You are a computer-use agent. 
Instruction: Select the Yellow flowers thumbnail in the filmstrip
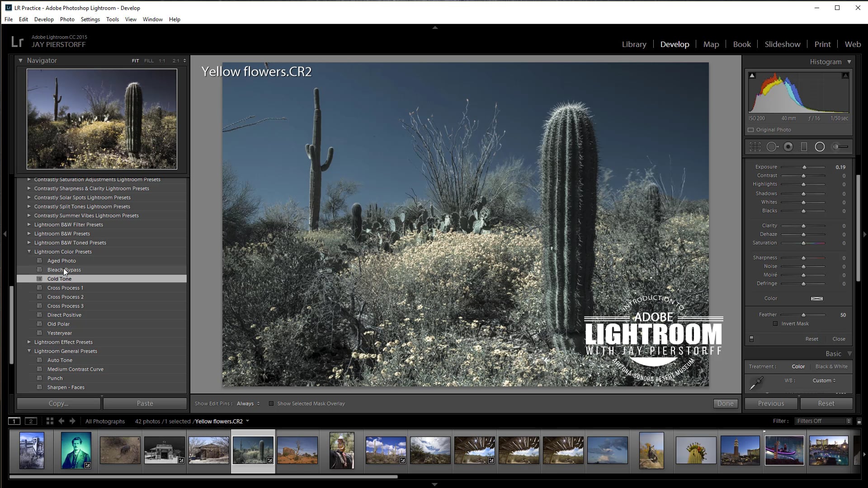click(x=253, y=450)
